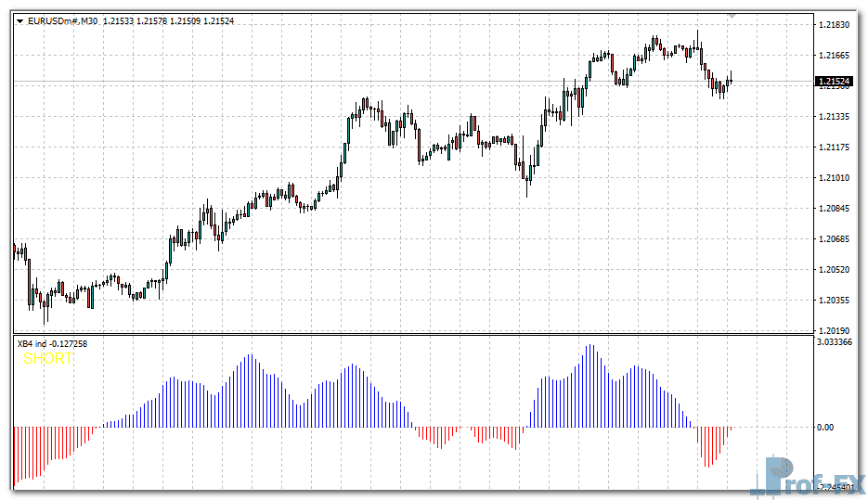Click the 3.033366 indicator maximum label
This screenshot has width=868, height=500.
point(836,343)
